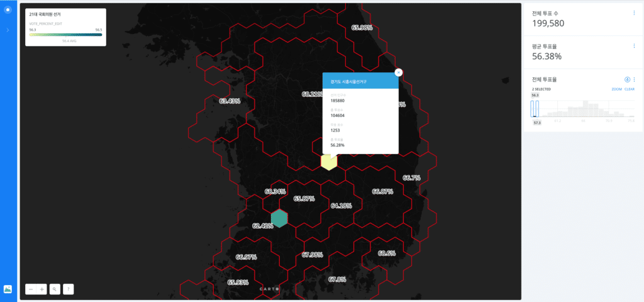Click the CARTO logo circle in sidebar
This screenshot has height=302, width=644.
click(8, 9)
